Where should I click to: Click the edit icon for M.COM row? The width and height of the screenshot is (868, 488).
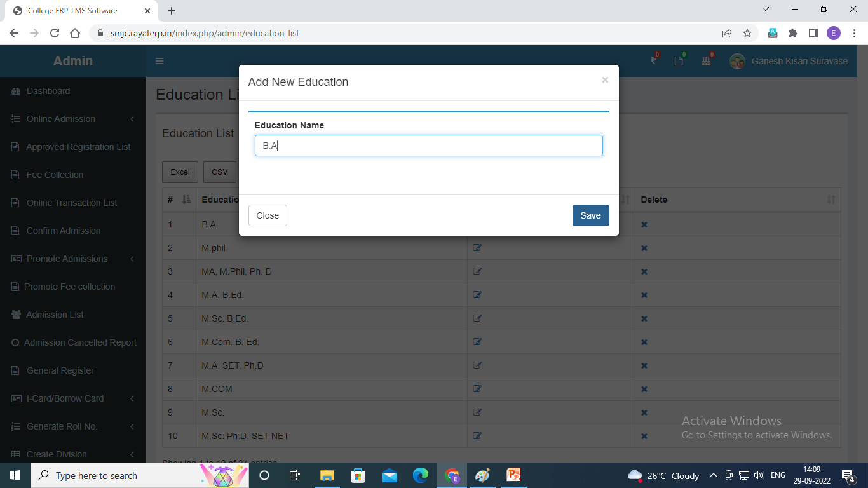click(477, 389)
